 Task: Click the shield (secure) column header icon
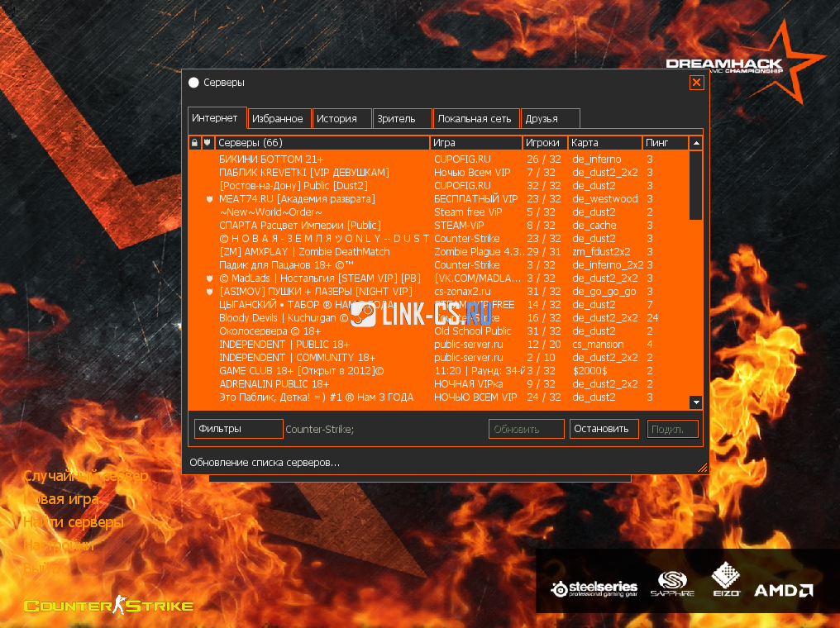208,143
